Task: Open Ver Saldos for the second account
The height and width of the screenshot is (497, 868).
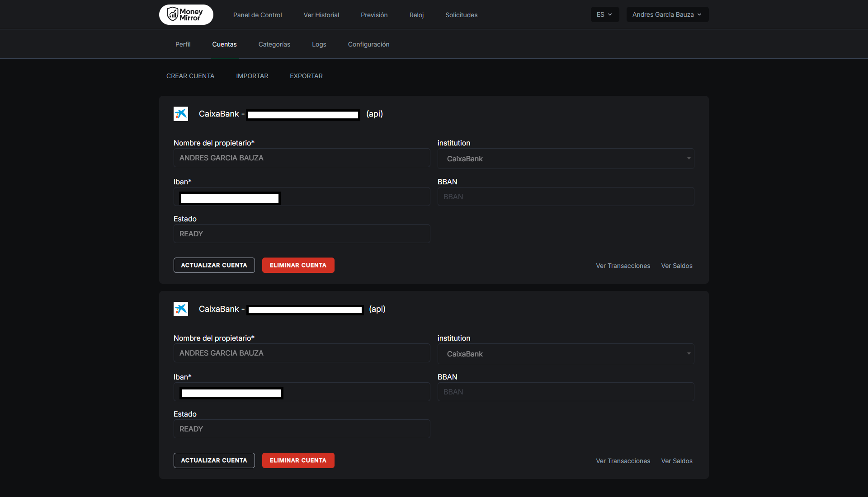Action: 676,461
